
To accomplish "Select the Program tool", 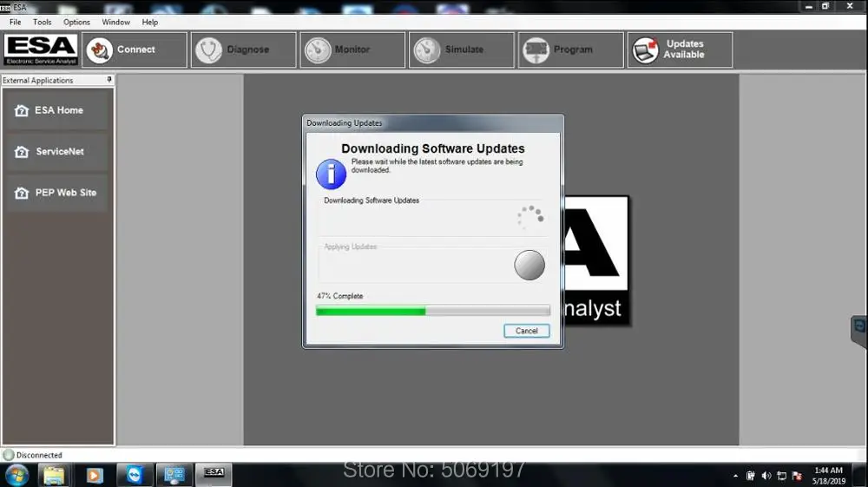I will point(571,49).
